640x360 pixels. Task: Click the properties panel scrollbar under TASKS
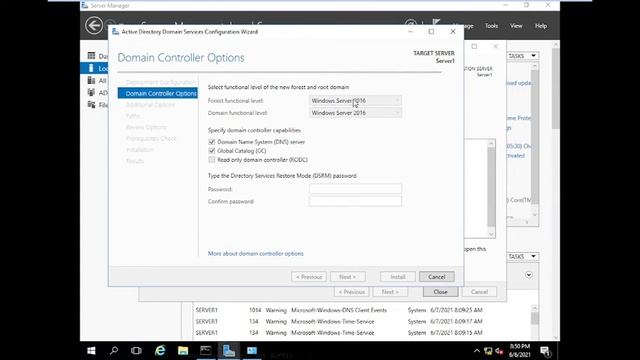coord(535,140)
